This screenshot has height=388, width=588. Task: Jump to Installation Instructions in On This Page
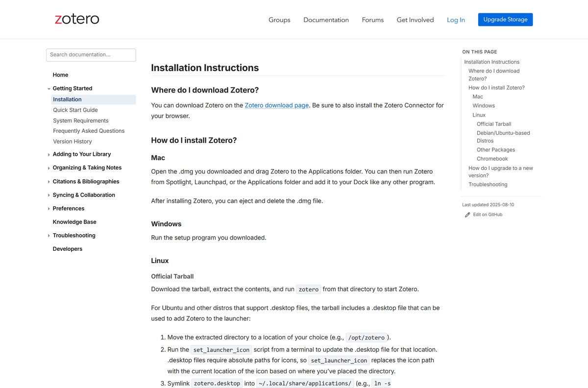(x=491, y=62)
